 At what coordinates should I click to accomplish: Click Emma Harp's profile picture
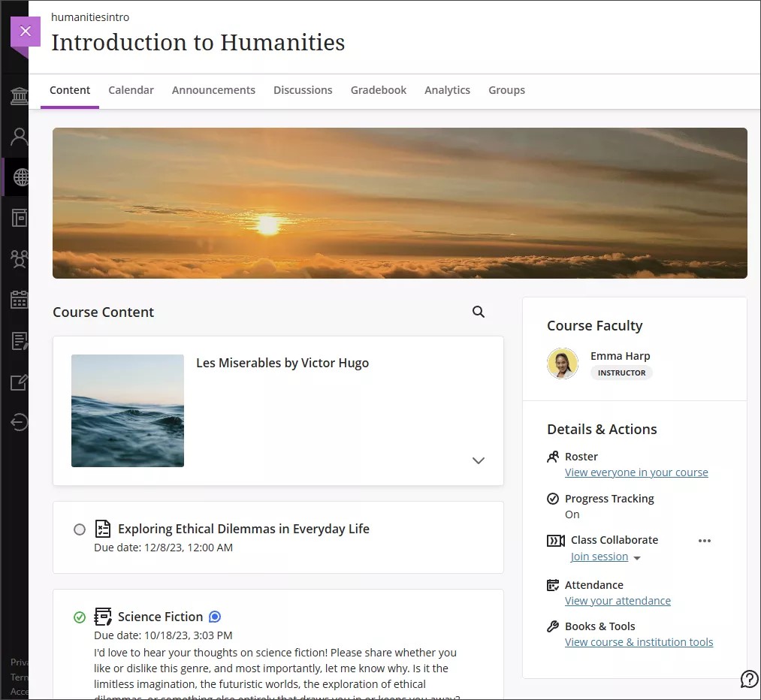point(563,364)
